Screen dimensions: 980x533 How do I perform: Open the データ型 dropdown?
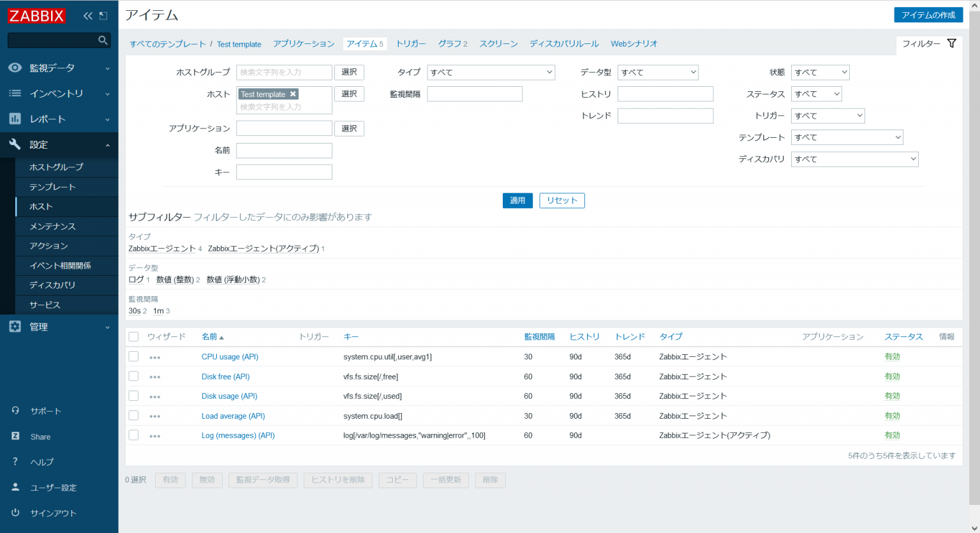point(658,72)
